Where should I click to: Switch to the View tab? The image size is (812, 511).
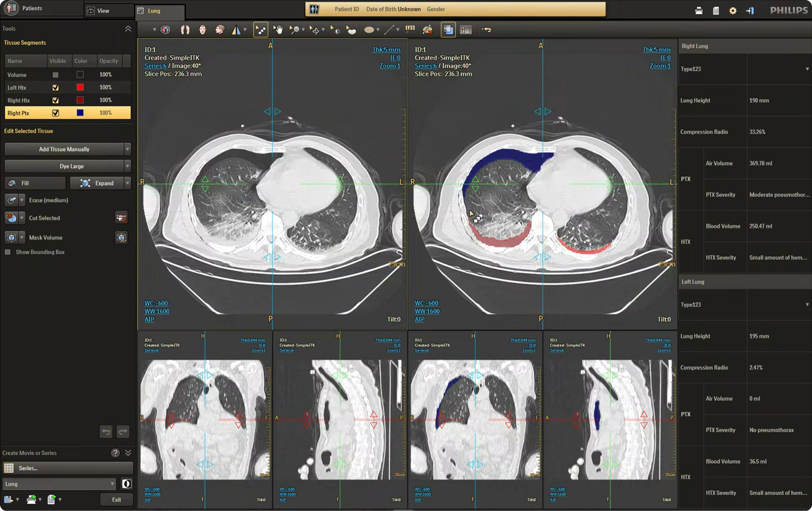click(x=103, y=11)
